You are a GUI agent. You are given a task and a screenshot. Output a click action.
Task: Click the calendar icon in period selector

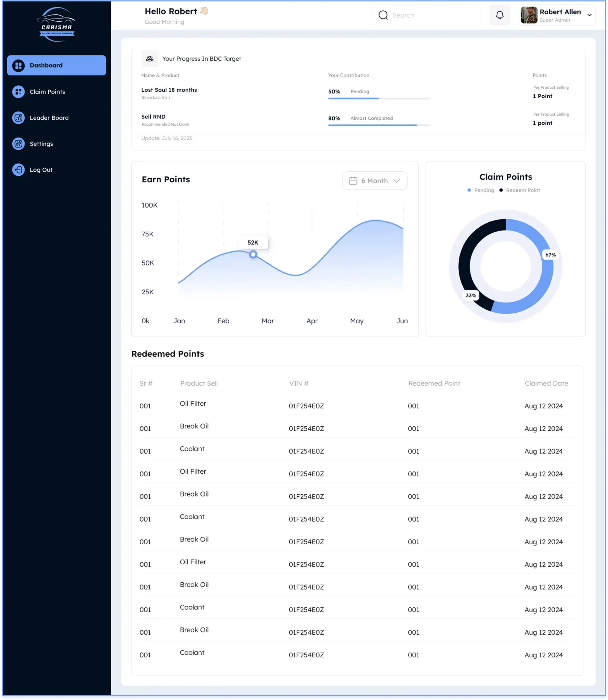click(x=353, y=181)
